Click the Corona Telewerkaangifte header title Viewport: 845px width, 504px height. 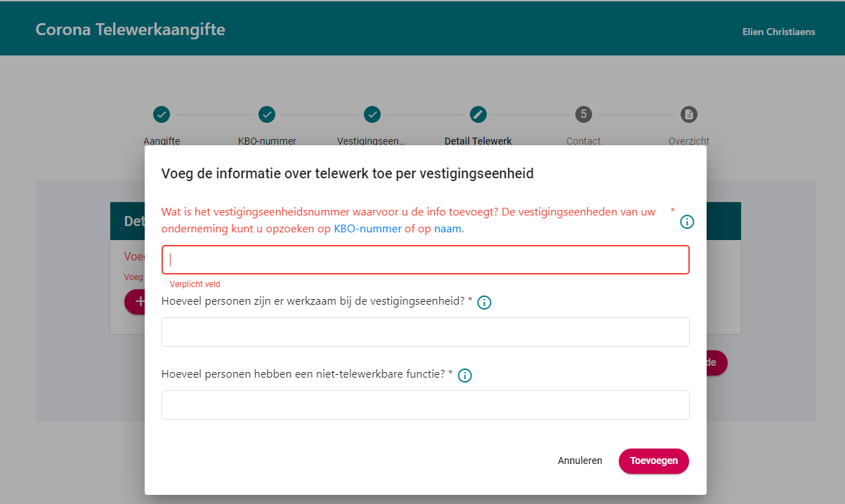[x=130, y=29]
